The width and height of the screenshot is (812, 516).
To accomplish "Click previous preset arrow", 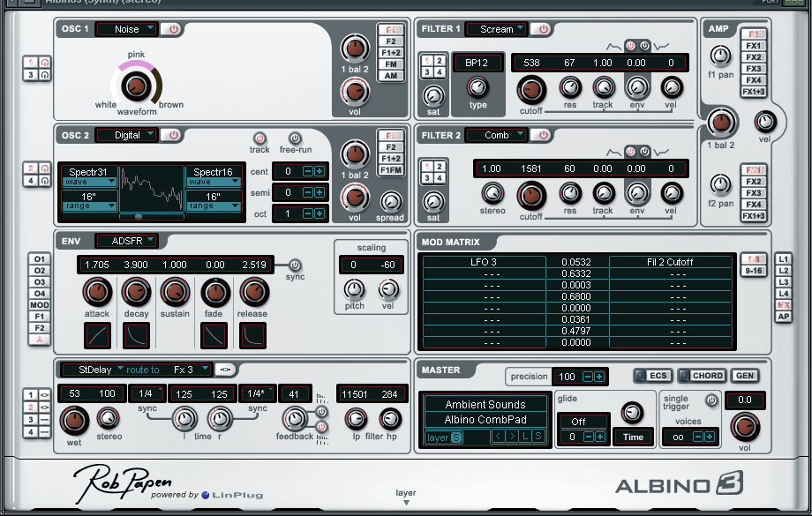I will point(498,437).
